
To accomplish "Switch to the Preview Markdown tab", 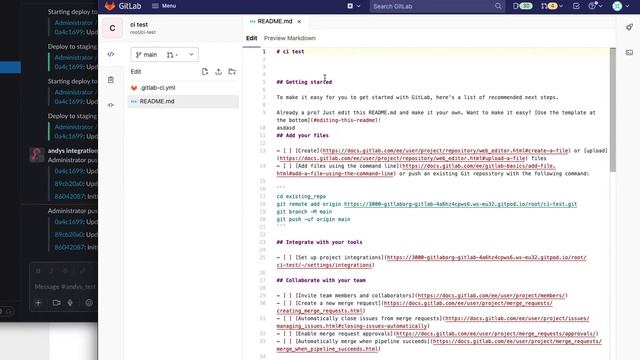I will (289, 38).
